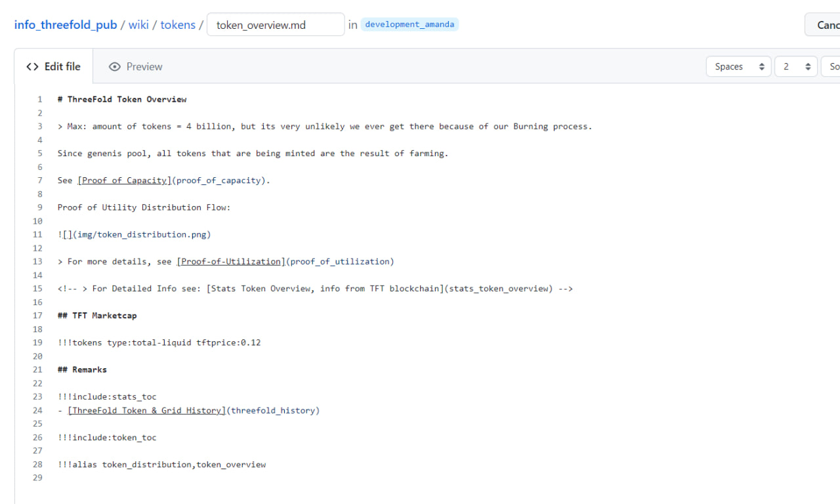This screenshot has width=840, height=504.
Task: Select the Edit file tab
Action: [x=52, y=66]
